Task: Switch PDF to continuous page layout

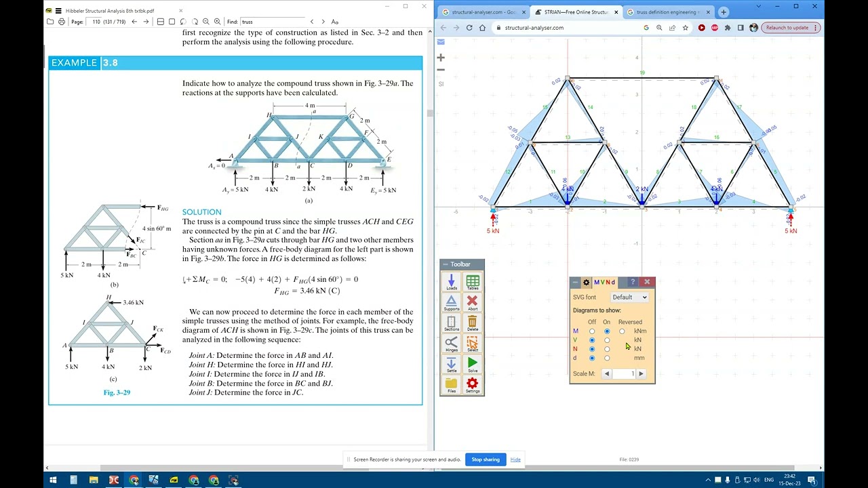Action: pos(161,22)
